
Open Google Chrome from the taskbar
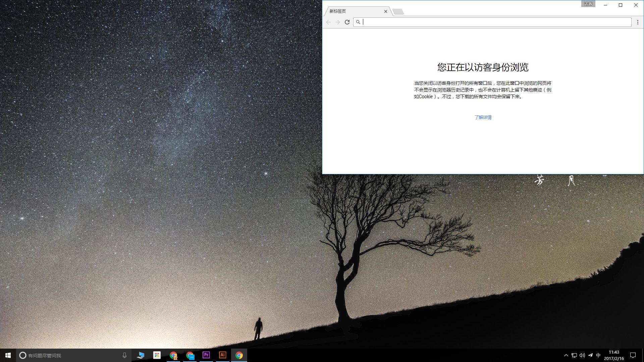coord(239,355)
